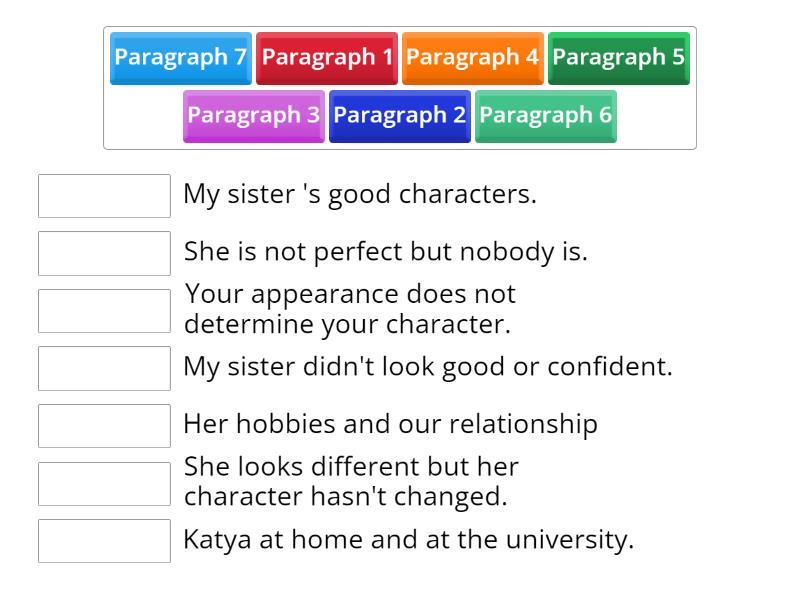The height and width of the screenshot is (600, 800).
Task: Click the box near 'My sister didn't look good or confident.'
Action: [x=104, y=368]
